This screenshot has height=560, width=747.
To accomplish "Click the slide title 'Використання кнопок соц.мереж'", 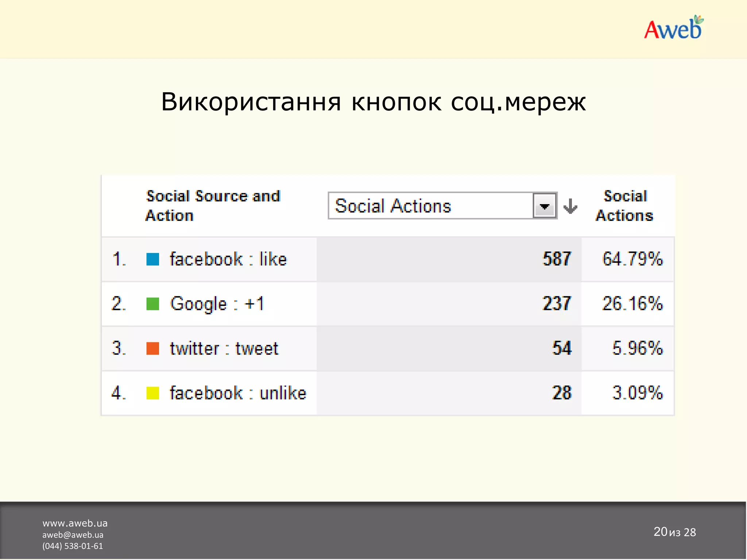I will [373, 102].
